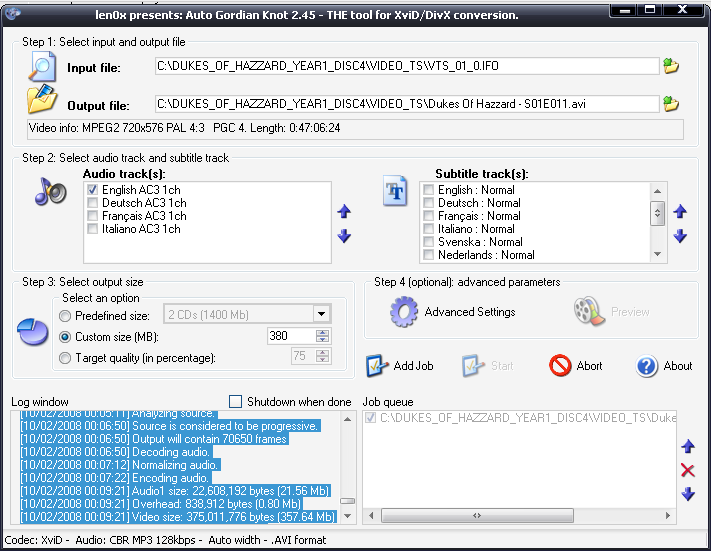This screenshot has width=711, height=551.
Task: Click the app icon in title bar
Action: click(12, 14)
